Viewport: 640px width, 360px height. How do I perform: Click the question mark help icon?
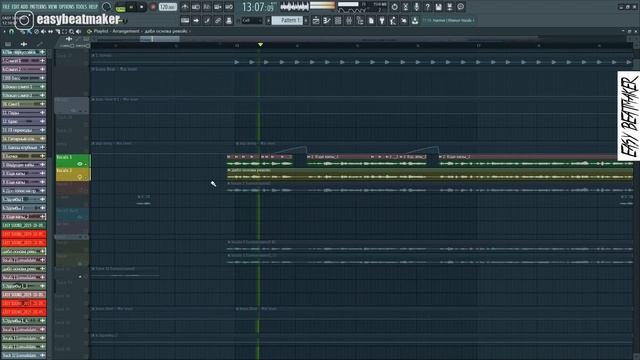(x=427, y=7)
